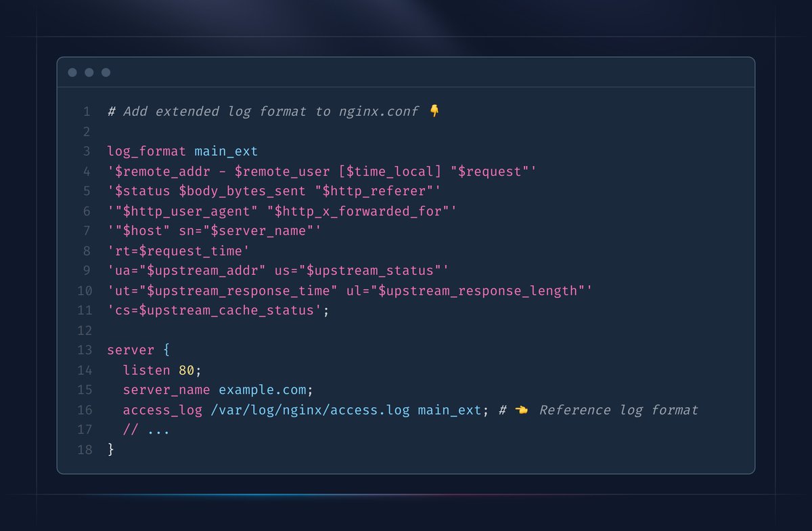Click the opening brace after server
The image size is (812, 531).
(x=166, y=350)
